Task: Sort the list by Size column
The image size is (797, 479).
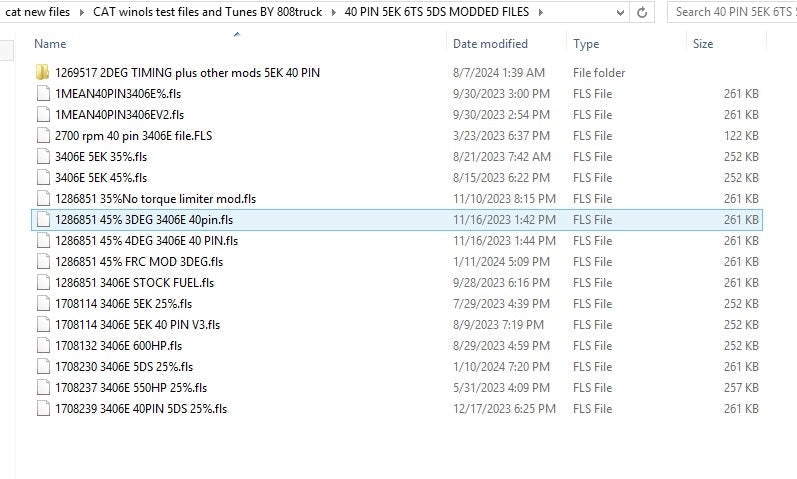Action: [703, 44]
